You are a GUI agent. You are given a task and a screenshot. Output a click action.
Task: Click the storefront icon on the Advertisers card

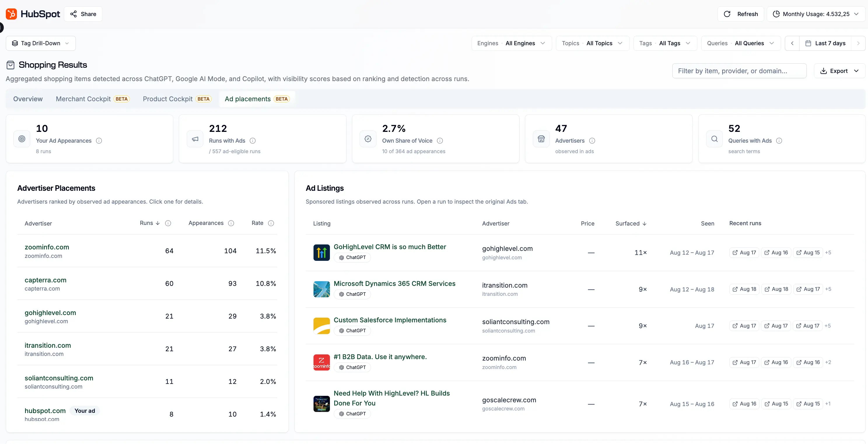[x=541, y=139]
